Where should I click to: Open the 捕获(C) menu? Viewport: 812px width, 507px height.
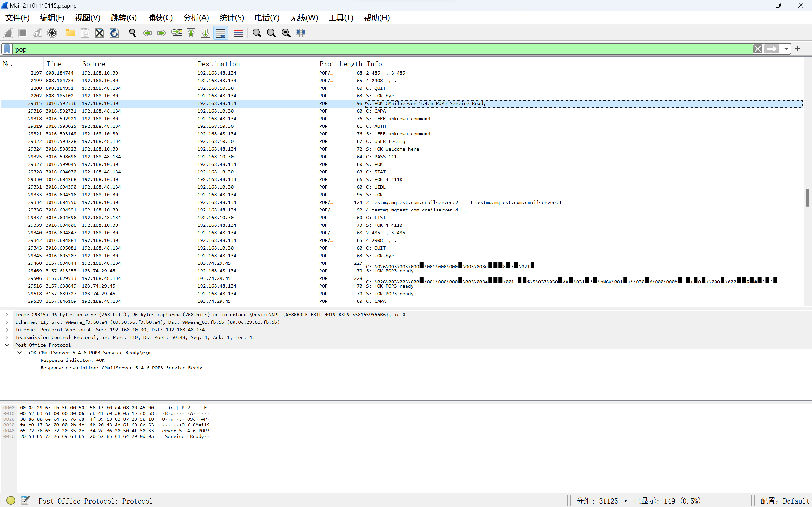[x=160, y=18]
